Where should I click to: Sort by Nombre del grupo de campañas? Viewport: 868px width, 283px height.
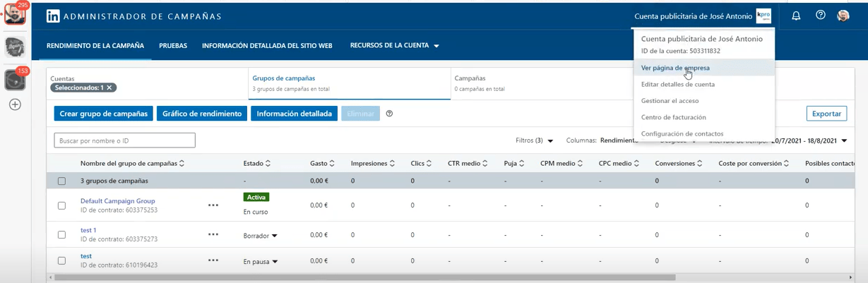tap(132, 163)
